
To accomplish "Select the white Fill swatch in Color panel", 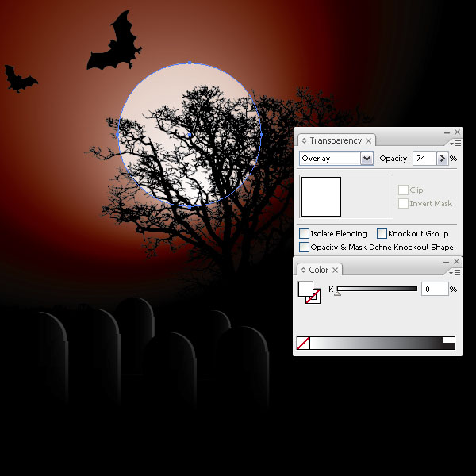I will point(305,288).
